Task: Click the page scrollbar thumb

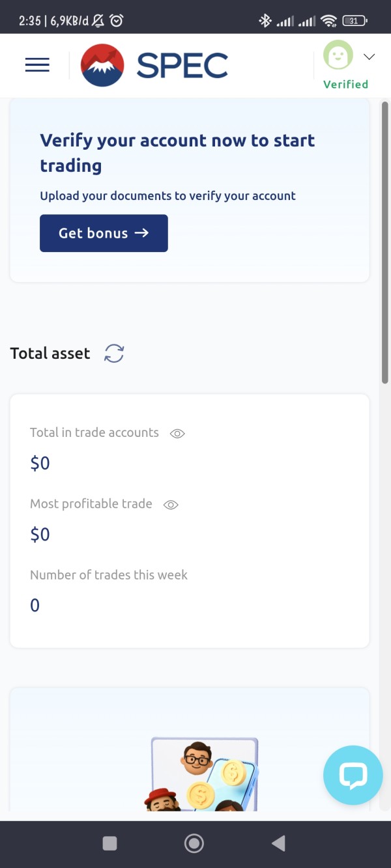Action: pyautogui.click(x=385, y=241)
